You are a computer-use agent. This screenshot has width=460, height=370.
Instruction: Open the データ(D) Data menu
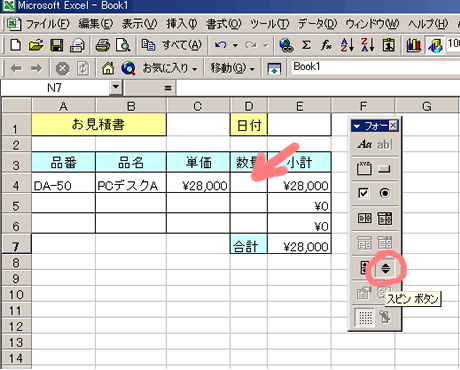tap(317, 24)
